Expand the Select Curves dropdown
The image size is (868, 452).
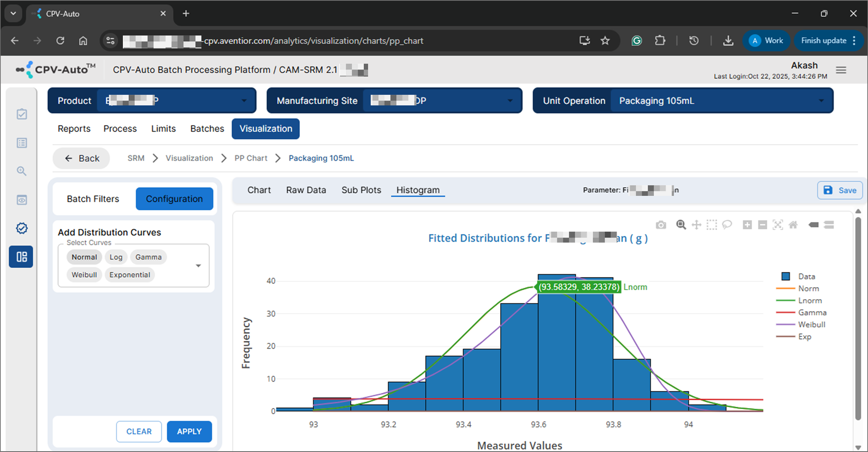(198, 265)
